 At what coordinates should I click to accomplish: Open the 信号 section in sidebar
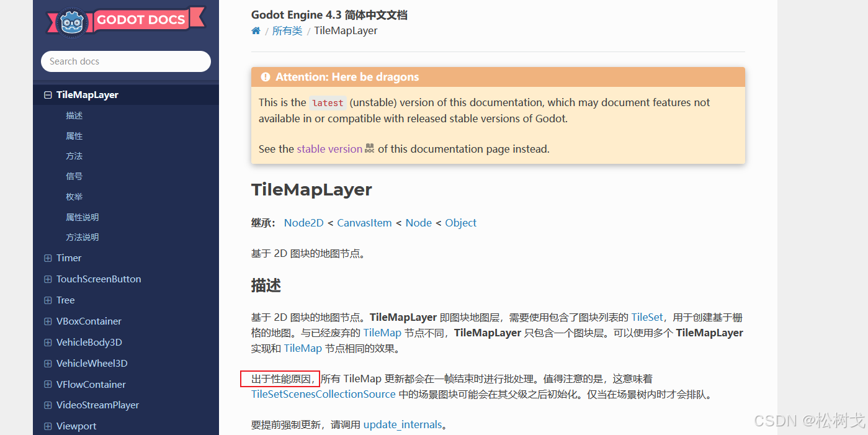tap(74, 176)
